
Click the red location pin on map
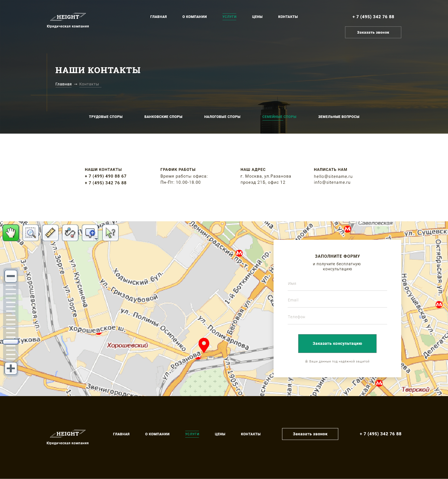(x=204, y=345)
